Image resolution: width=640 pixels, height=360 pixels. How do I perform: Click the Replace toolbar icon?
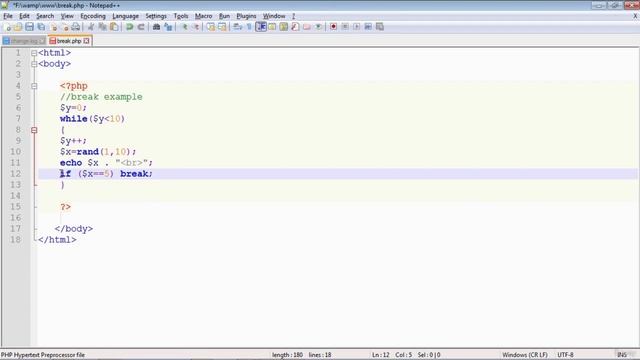pos(168,27)
